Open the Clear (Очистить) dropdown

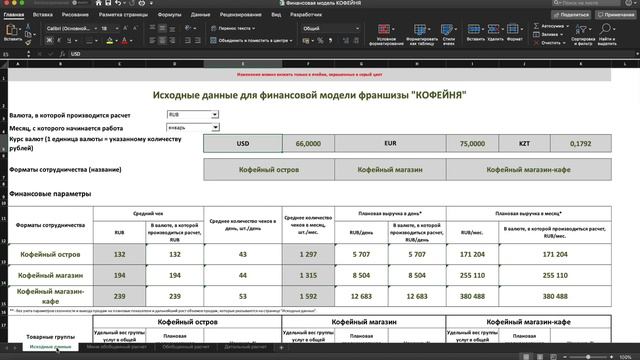tap(550, 43)
